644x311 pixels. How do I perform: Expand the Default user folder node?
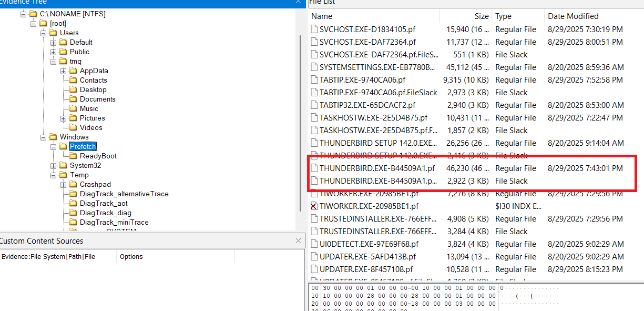tap(54, 42)
